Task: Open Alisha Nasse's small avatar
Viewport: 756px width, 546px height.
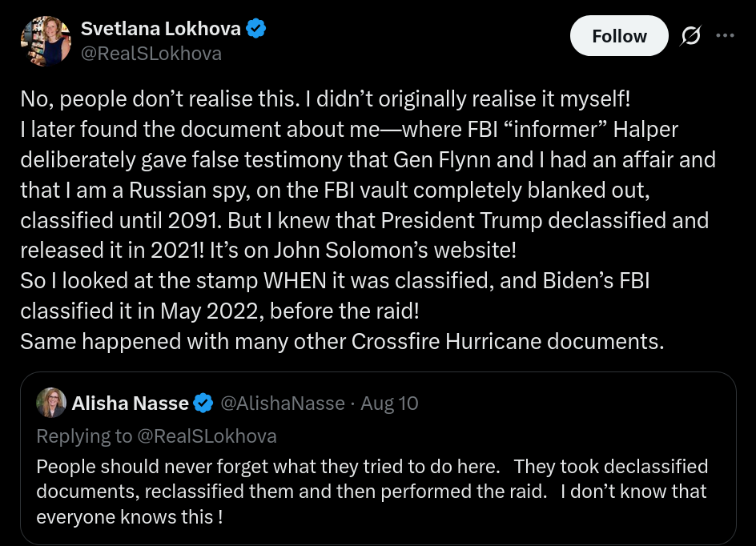Action: [51, 403]
